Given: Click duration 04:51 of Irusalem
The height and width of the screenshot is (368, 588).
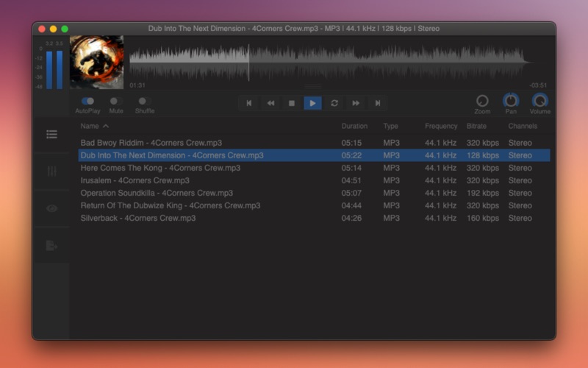Looking at the screenshot, I should [x=351, y=180].
